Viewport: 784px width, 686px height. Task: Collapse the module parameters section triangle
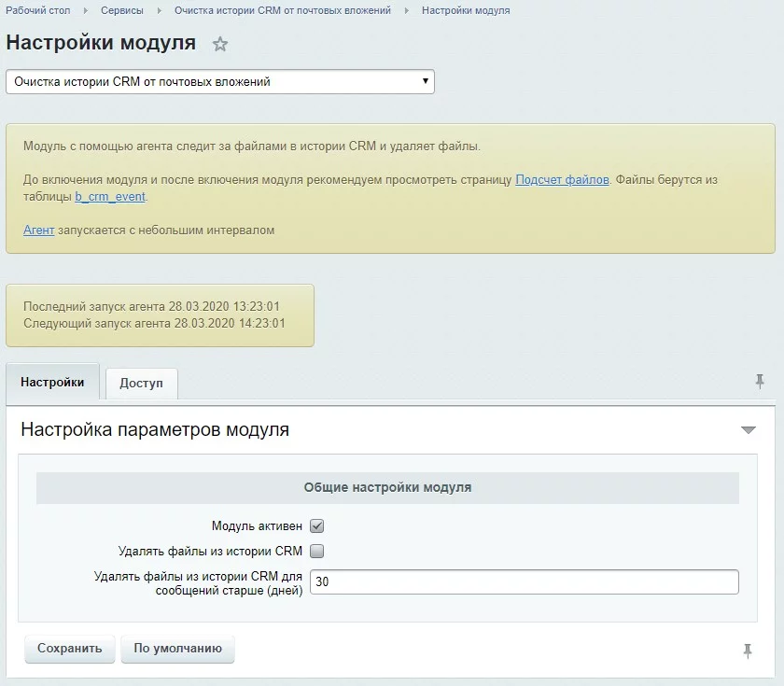[x=748, y=430]
